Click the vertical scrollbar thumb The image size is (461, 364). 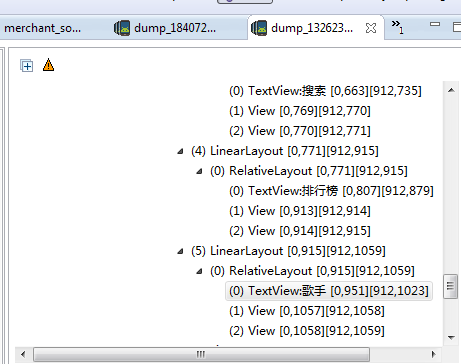[x=450, y=286]
